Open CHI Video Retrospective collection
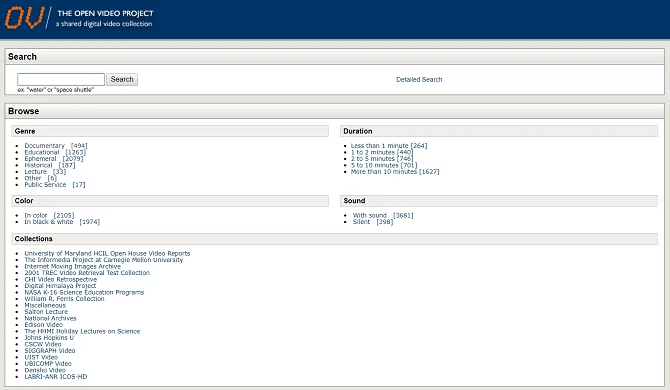 [x=61, y=279]
